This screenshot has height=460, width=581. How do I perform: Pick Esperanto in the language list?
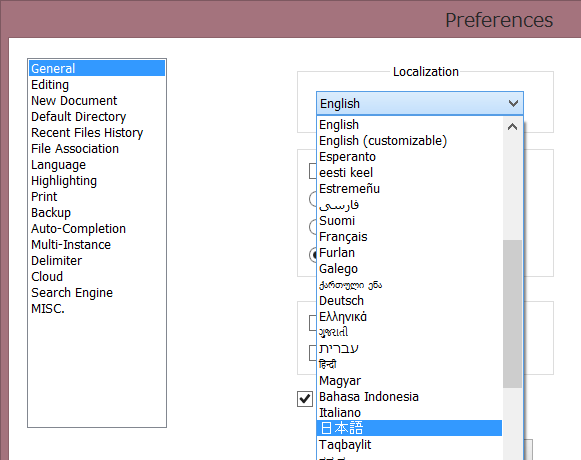point(410,156)
